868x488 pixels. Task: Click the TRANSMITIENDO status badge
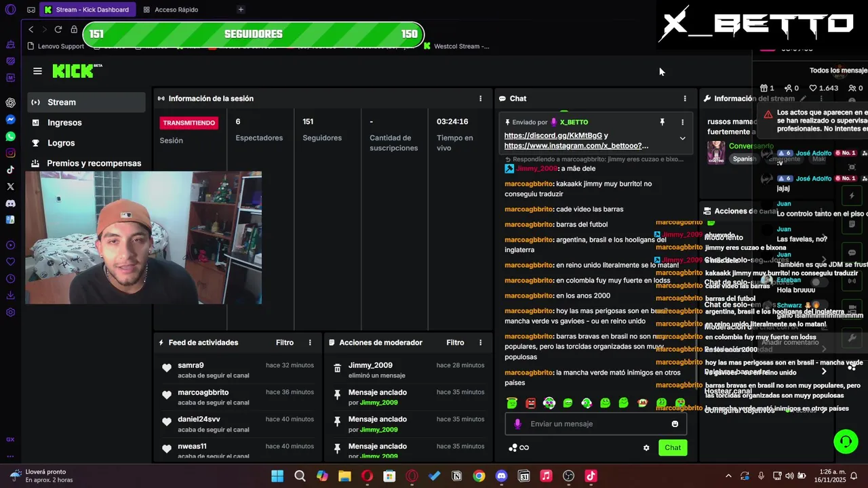pos(189,123)
